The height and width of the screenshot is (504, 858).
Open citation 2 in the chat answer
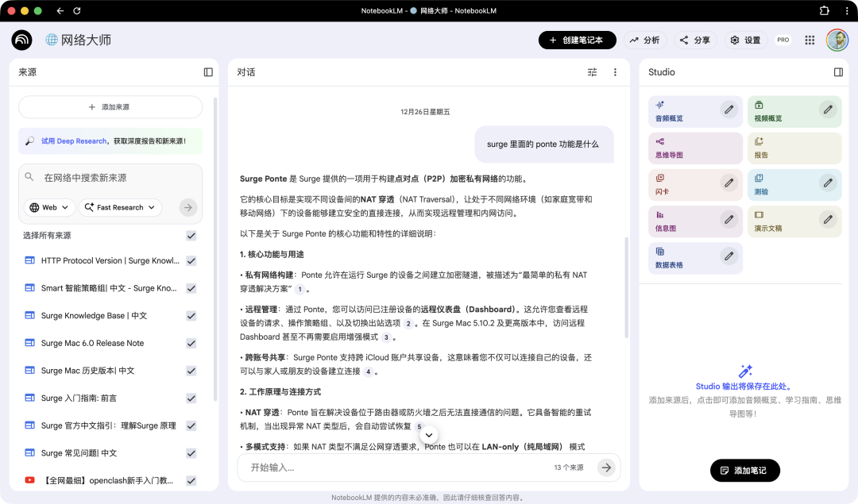pos(408,324)
